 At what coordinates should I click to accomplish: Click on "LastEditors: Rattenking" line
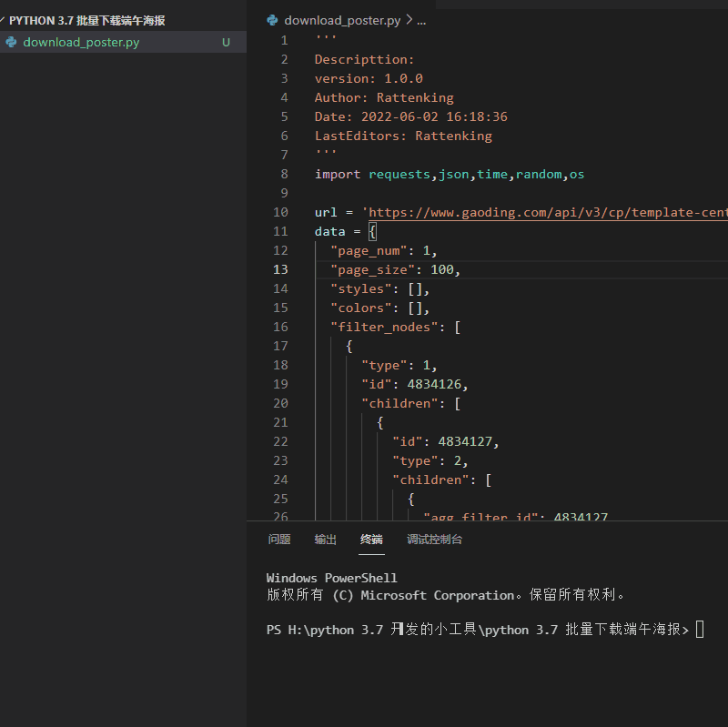pyautogui.click(x=403, y=136)
